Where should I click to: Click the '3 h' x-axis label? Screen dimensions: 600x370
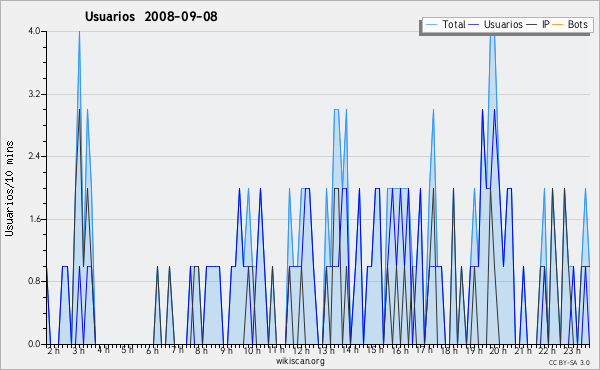click(x=78, y=350)
